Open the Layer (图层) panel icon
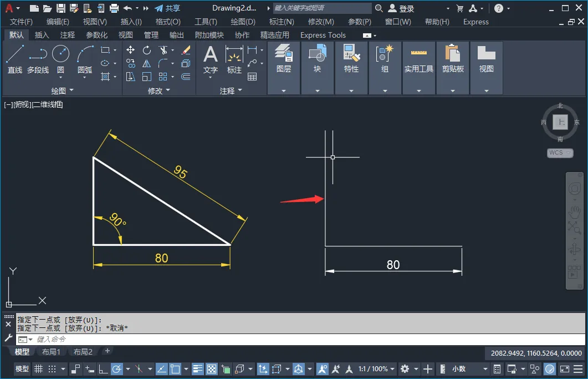Viewport: 588px width, 379px height. 284,59
